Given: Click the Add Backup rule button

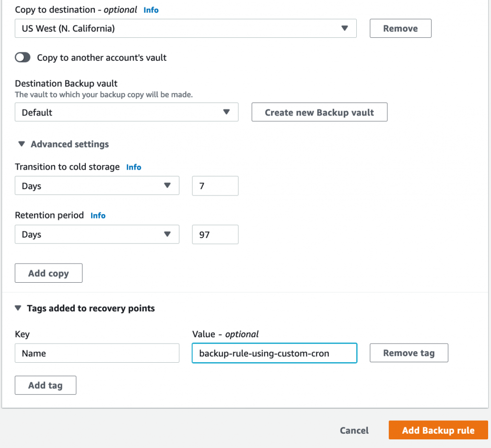Looking at the screenshot, I should (x=438, y=430).
